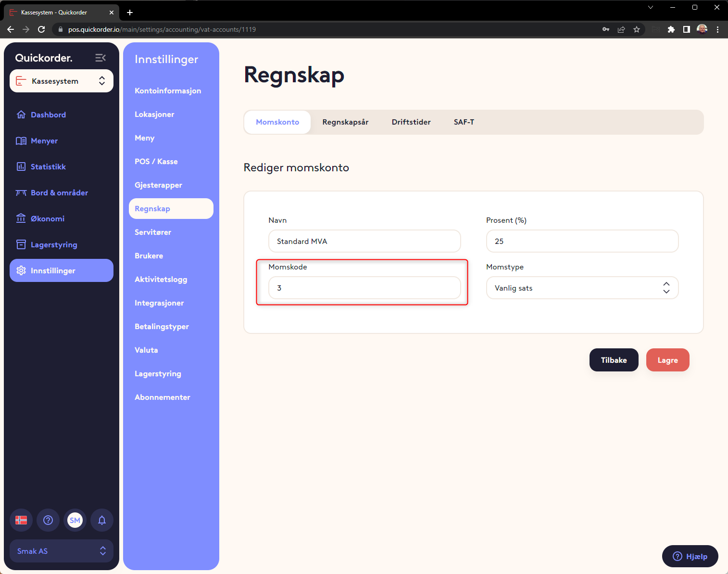Open the Momstype dropdown
728x574 pixels.
click(x=582, y=288)
